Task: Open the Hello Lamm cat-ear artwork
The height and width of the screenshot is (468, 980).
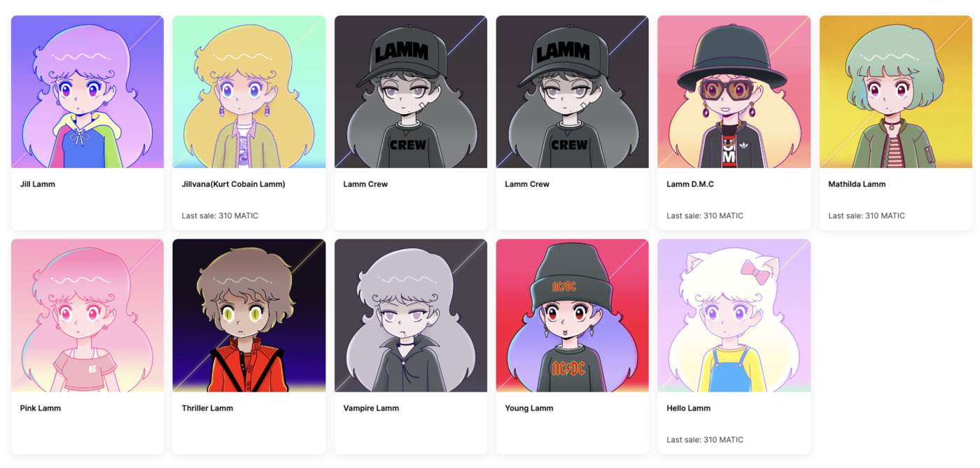Action: pyautogui.click(x=734, y=315)
